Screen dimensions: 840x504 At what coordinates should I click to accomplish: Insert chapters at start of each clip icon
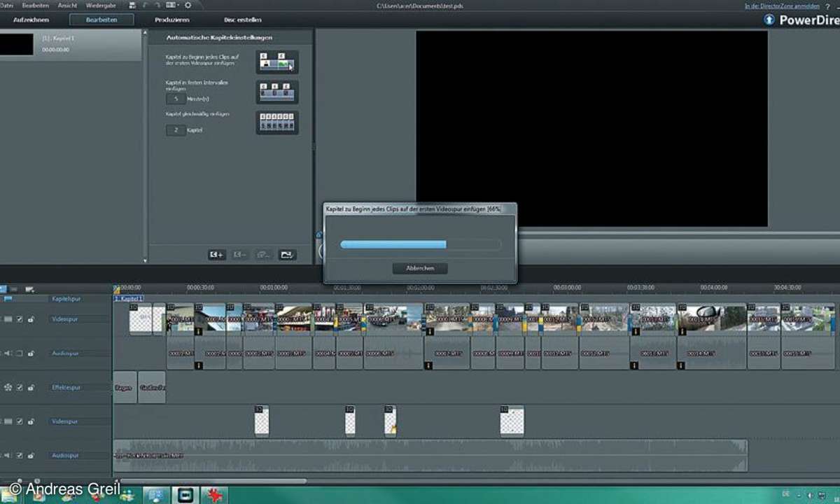click(x=277, y=62)
